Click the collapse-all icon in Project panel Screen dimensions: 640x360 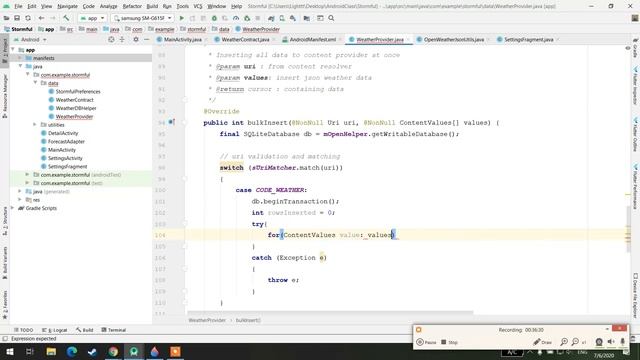point(122,40)
